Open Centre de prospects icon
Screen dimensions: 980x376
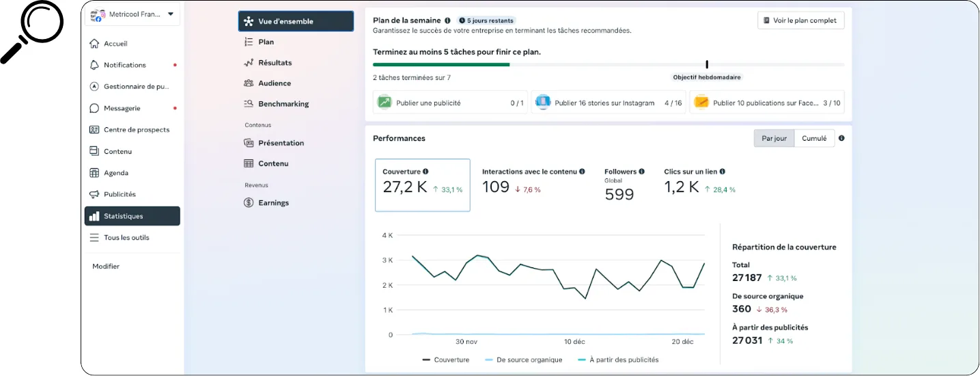point(94,130)
